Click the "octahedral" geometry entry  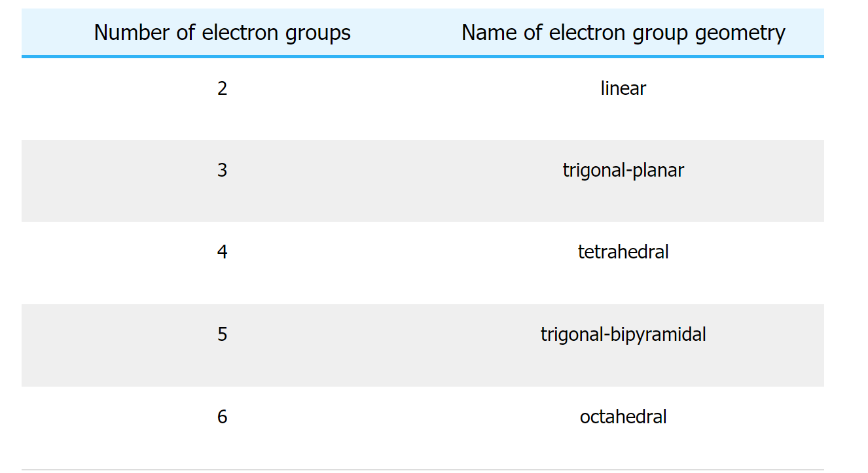tap(623, 417)
